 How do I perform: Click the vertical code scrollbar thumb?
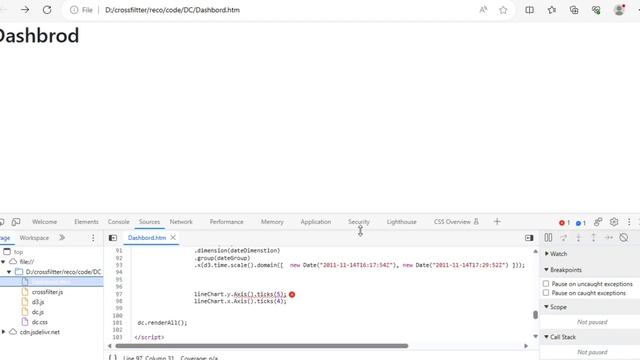coord(535,315)
